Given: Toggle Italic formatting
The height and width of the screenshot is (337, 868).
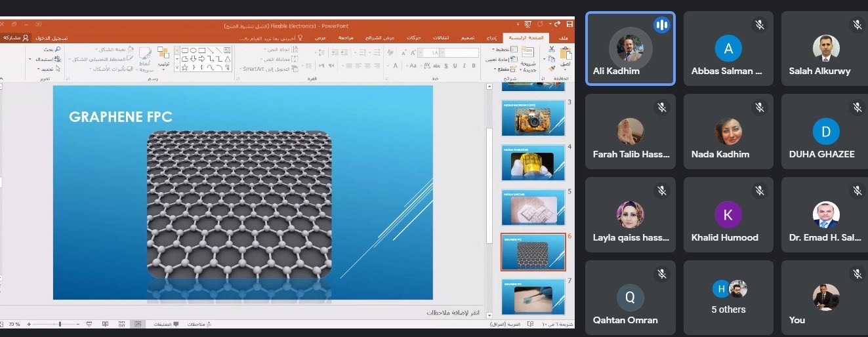Looking at the screenshot, I should pos(464,66).
